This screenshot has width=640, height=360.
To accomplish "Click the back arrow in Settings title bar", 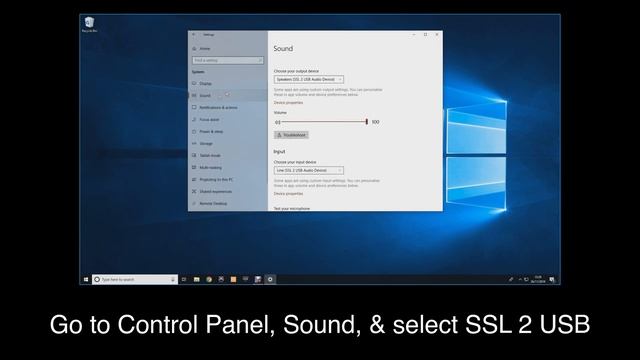I will click(x=194, y=35).
